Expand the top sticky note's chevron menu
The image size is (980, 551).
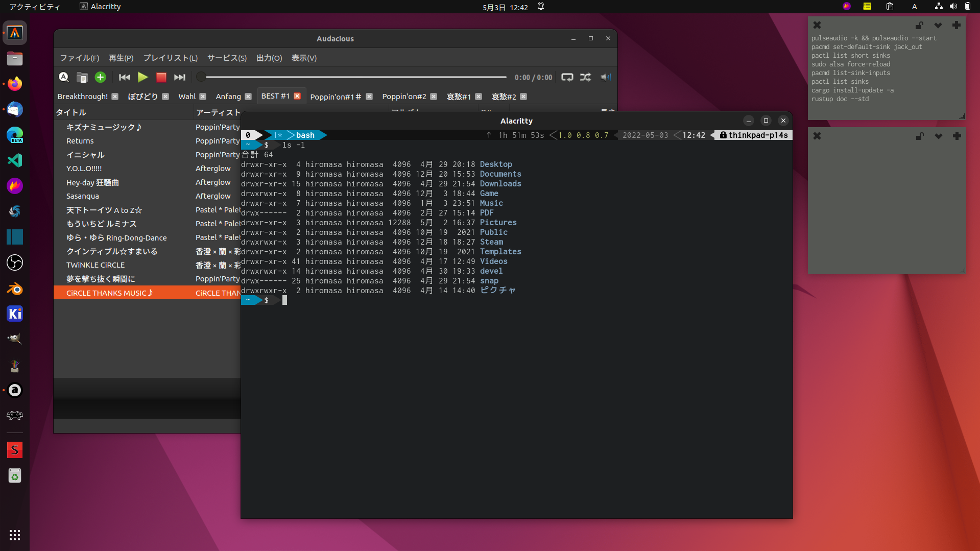pos(938,25)
